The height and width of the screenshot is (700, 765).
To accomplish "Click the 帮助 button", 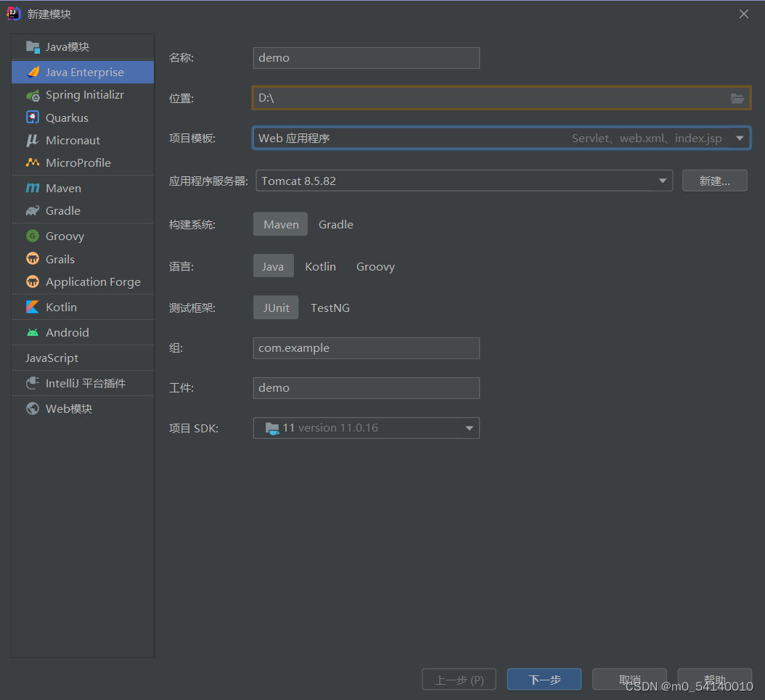I will pos(715,679).
